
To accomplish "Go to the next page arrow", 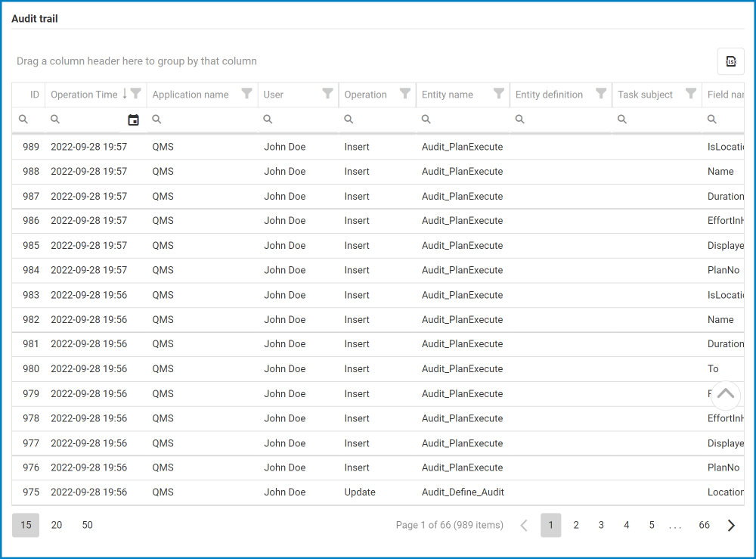I will click(731, 525).
